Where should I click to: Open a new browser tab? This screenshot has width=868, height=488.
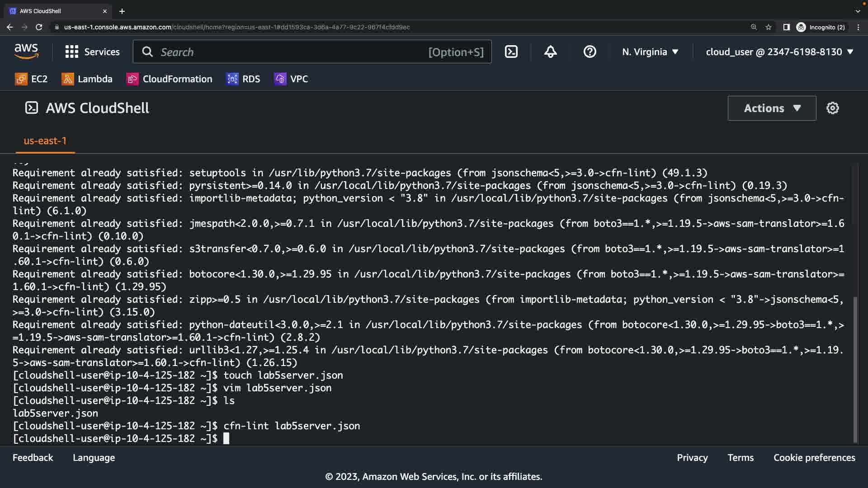[x=122, y=11]
